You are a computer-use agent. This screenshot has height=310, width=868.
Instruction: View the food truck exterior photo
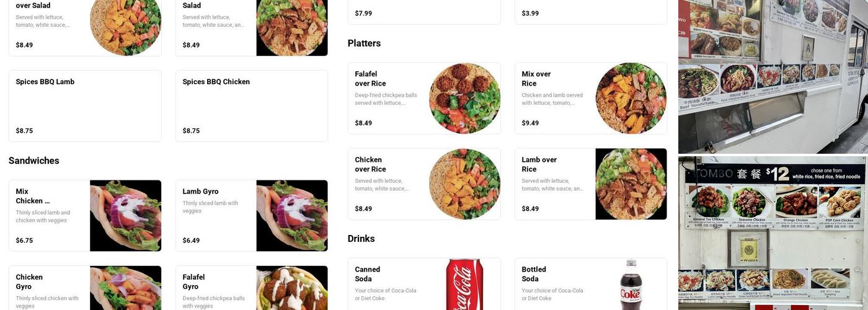pos(773,76)
